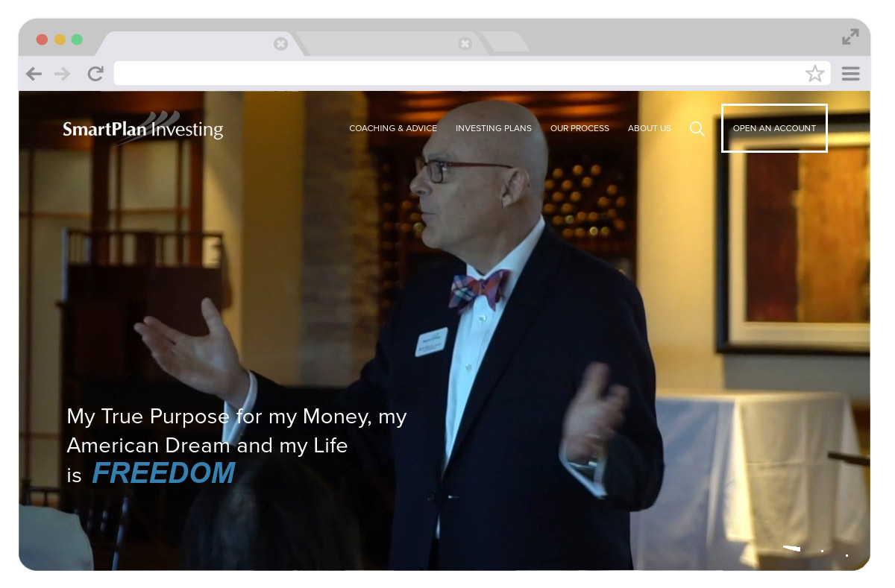Go to Investing Plans
The width and height of the screenshot is (895, 588).
coord(494,128)
